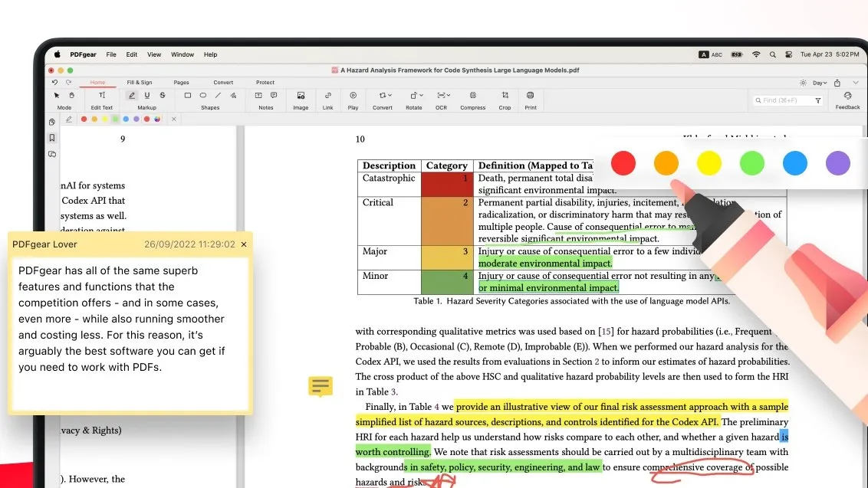The height and width of the screenshot is (488, 868).
Task: Choose the rectangle shape tool
Action: click(188, 96)
